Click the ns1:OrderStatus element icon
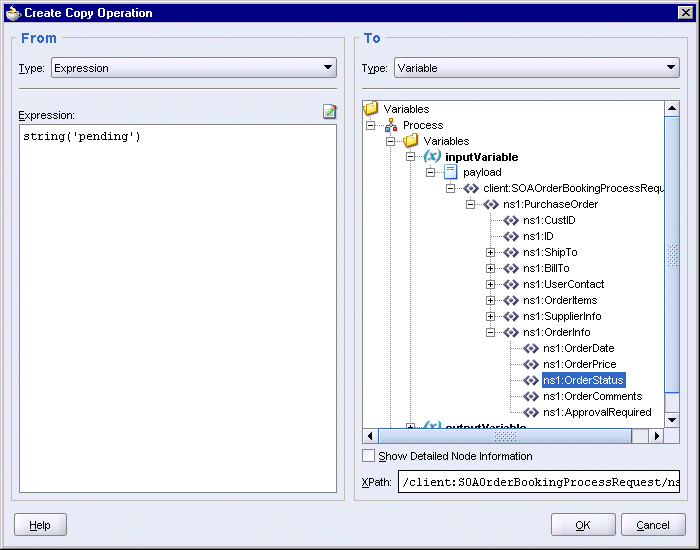Screen dimensions: 700x550 (x=531, y=380)
